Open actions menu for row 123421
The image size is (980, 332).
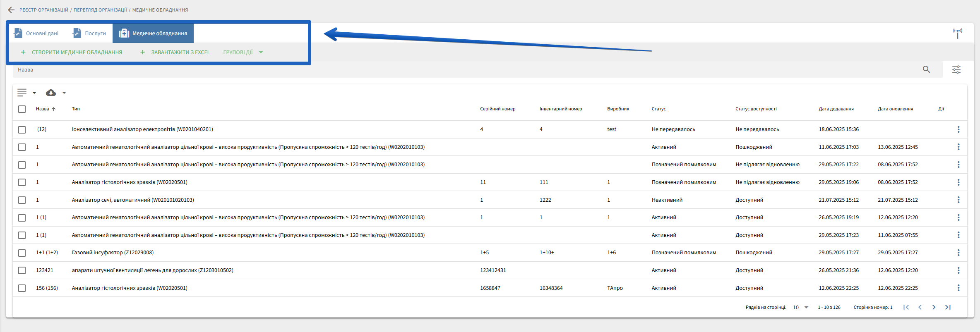coord(958,270)
